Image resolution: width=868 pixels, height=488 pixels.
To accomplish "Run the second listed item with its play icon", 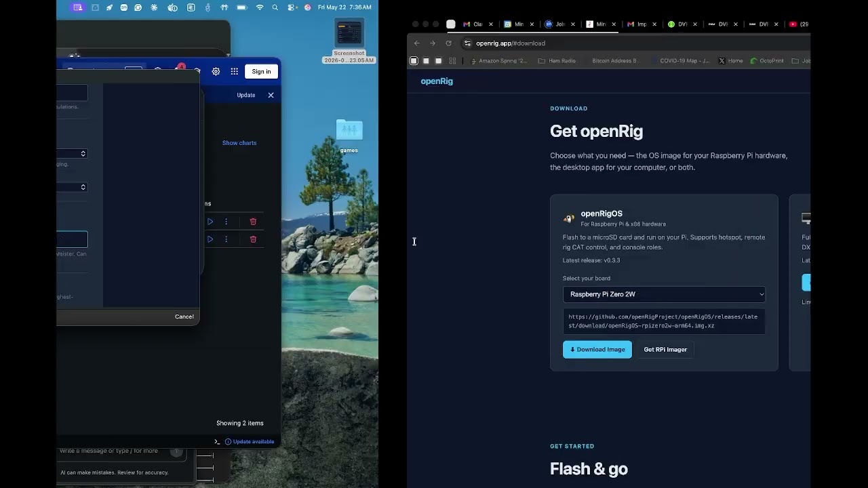I will coord(210,239).
